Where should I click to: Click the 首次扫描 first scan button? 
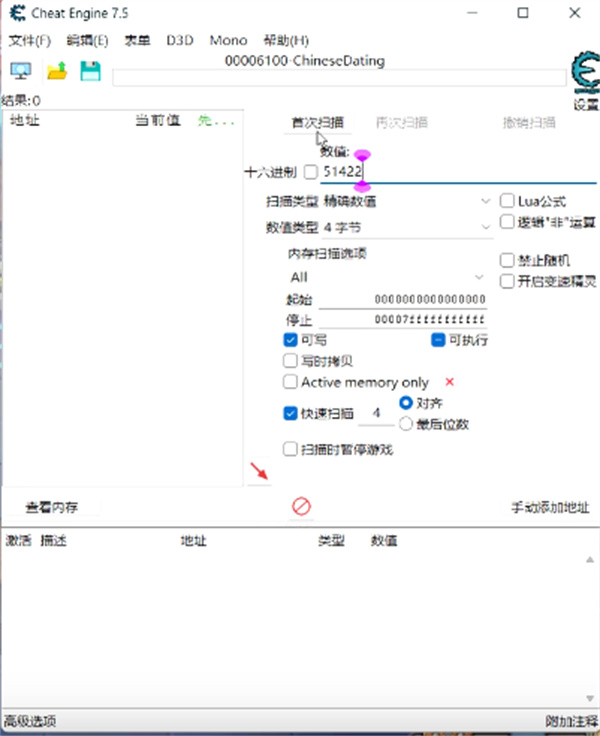click(317, 123)
